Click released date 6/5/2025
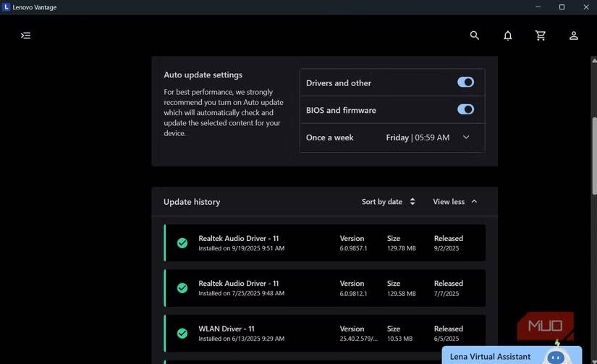The height and width of the screenshot is (364, 597). tap(446, 339)
